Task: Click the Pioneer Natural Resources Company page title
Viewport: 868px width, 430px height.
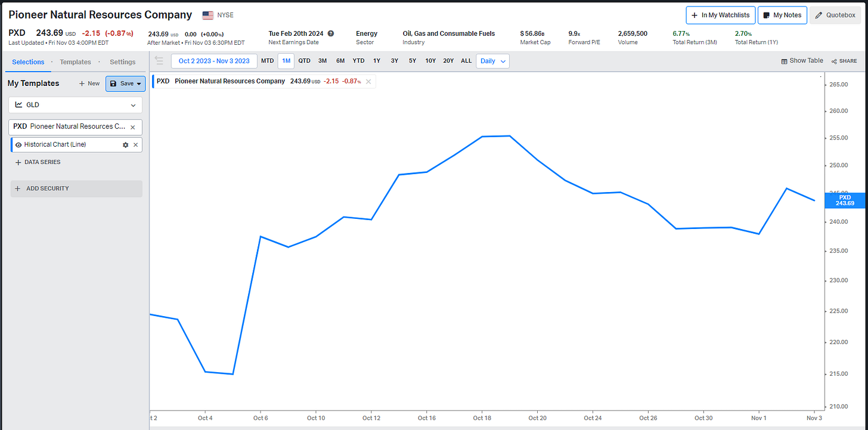Action: click(x=100, y=15)
